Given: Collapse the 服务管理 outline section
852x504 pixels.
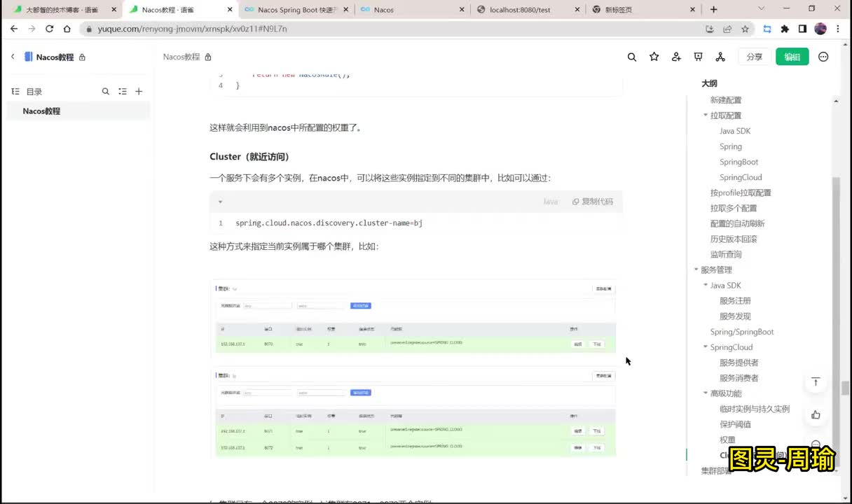Looking at the screenshot, I should pos(696,270).
